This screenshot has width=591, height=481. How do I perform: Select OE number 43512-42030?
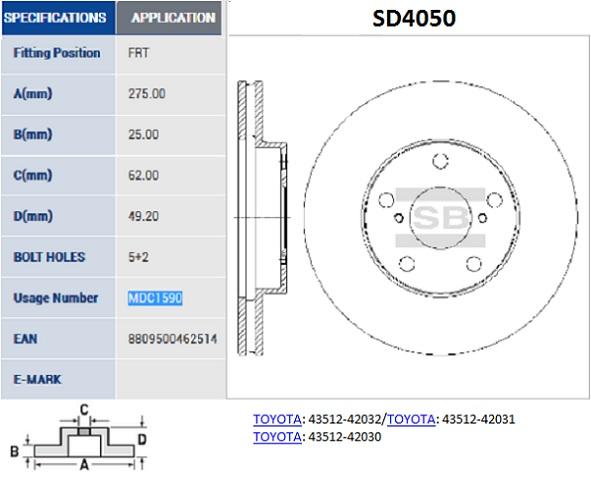(345, 437)
